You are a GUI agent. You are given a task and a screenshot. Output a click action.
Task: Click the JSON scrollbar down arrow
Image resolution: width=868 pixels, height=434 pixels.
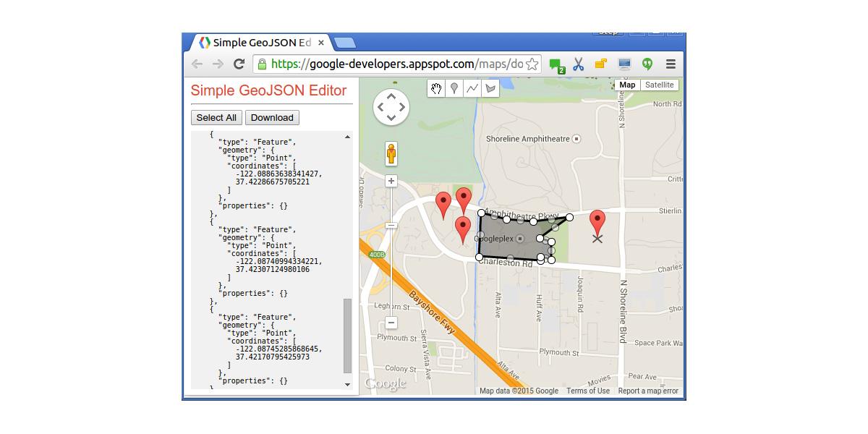tap(347, 385)
